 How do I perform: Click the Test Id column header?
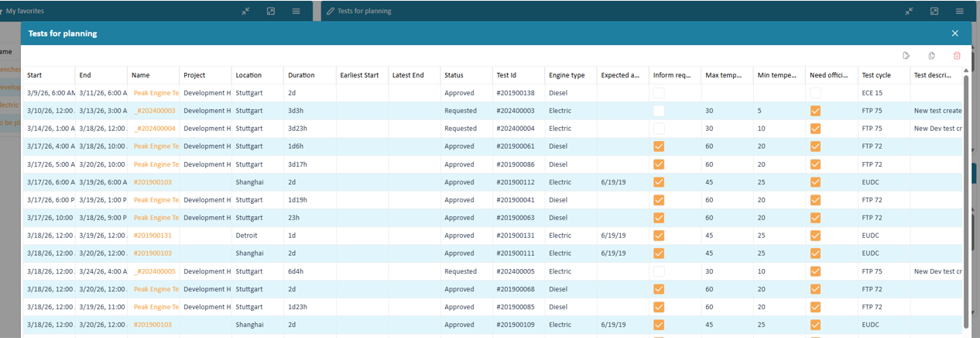[x=519, y=75]
